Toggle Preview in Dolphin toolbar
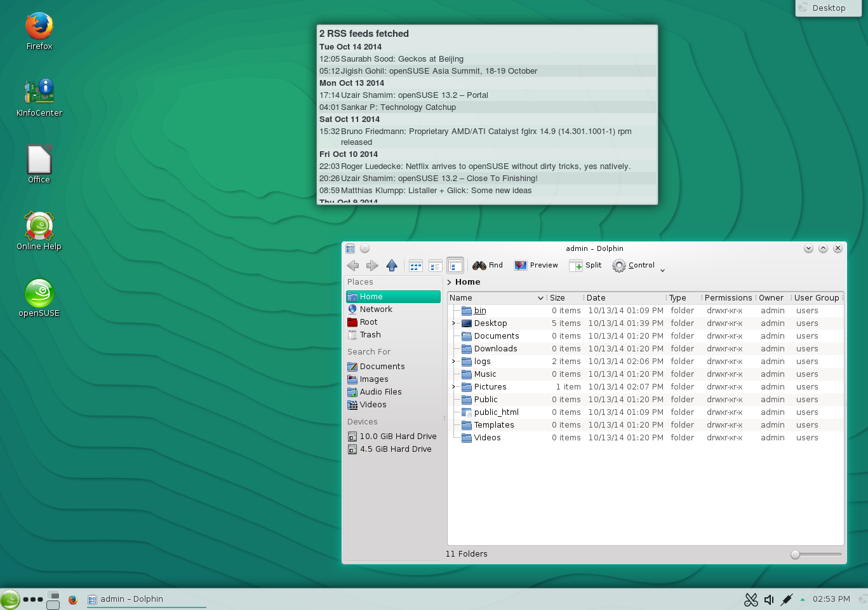Image resolution: width=868 pixels, height=610 pixels. coord(537,266)
